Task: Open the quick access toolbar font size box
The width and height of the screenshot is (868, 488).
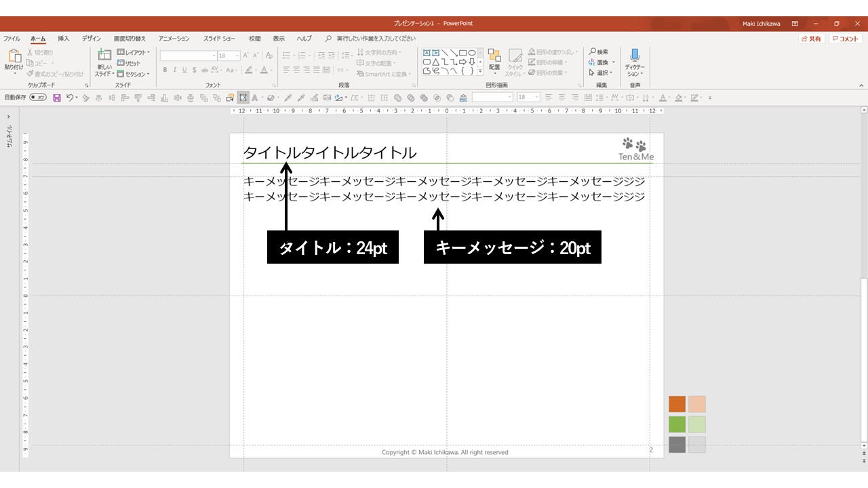Action: coord(528,98)
